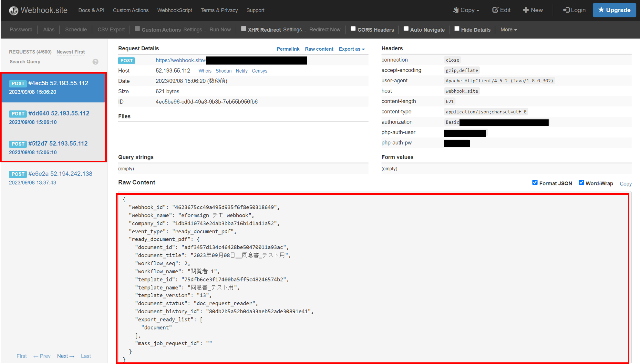The height and width of the screenshot is (364, 640).
Task: Open WebhookScript page
Action: point(175,10)
